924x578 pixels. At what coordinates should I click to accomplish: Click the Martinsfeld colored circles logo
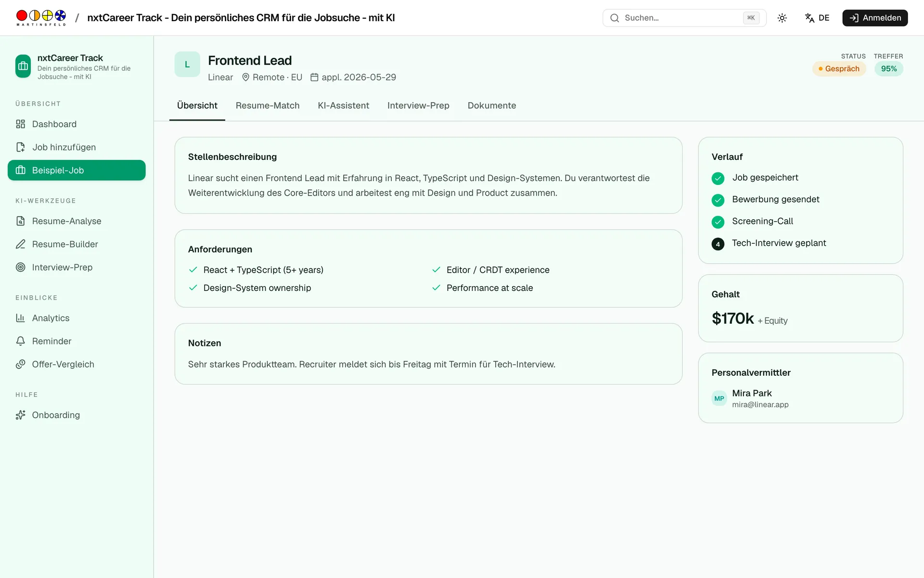pos(41,17)
